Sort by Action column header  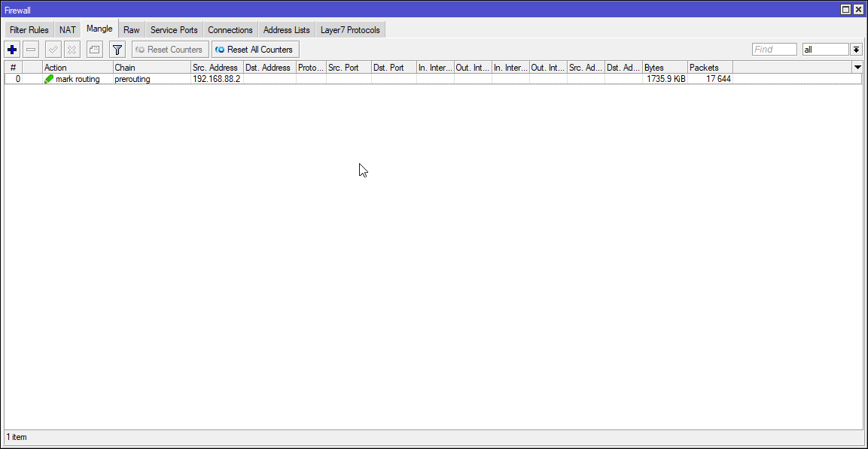click(78, 68)
